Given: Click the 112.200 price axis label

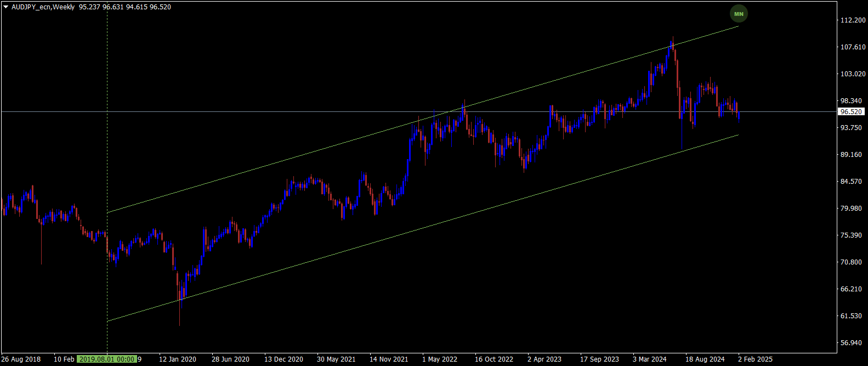Looking at the screenshot, I should click(853, 20).
